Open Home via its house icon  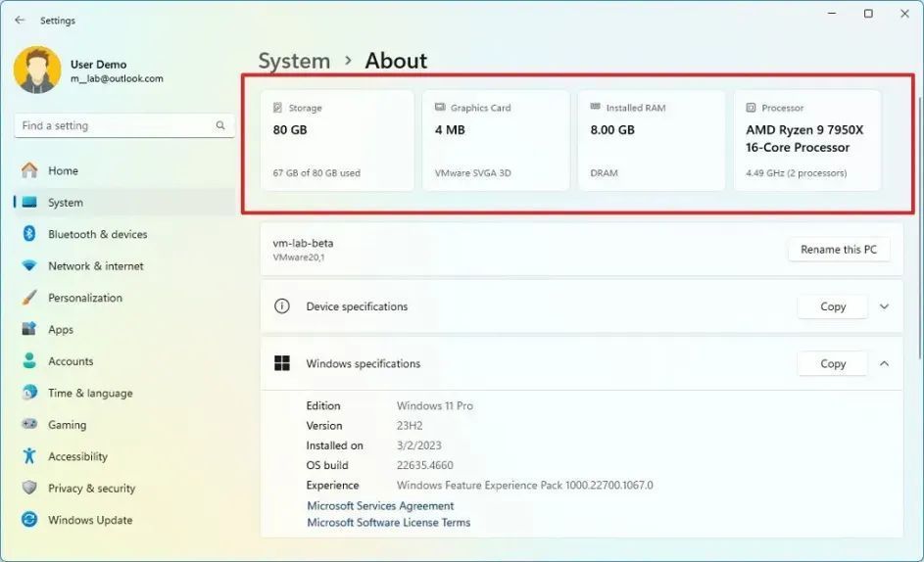[x=28, y=170]
